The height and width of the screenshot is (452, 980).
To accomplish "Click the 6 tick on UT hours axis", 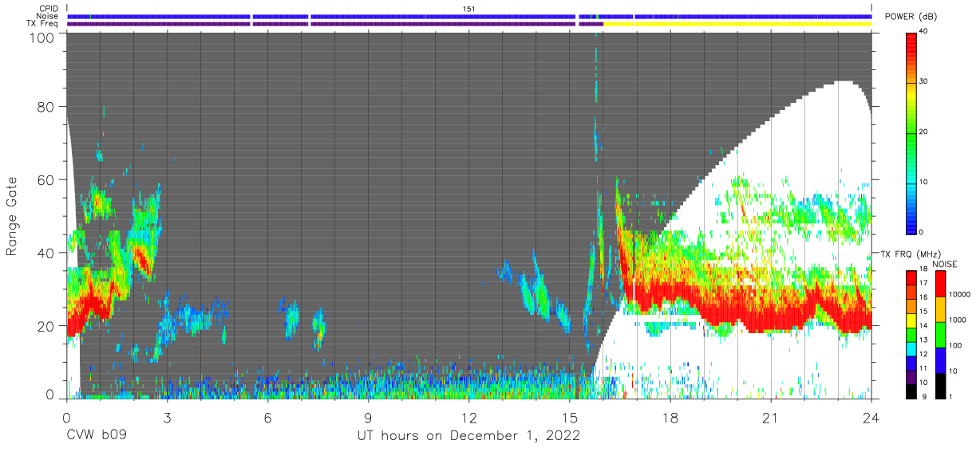I will 267,418.
